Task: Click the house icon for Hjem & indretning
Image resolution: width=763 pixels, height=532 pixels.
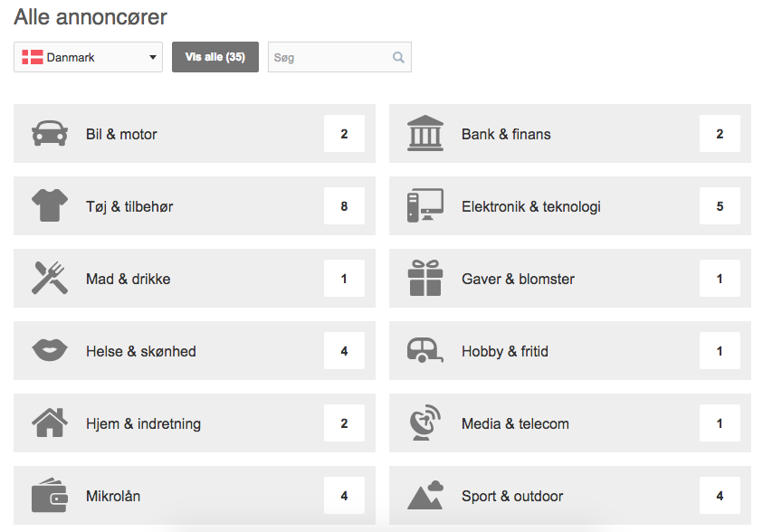Action: tap(50, 423)
